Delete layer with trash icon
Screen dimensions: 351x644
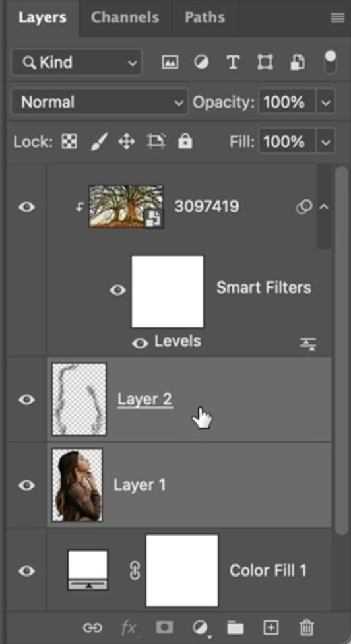tap(306, 628)
